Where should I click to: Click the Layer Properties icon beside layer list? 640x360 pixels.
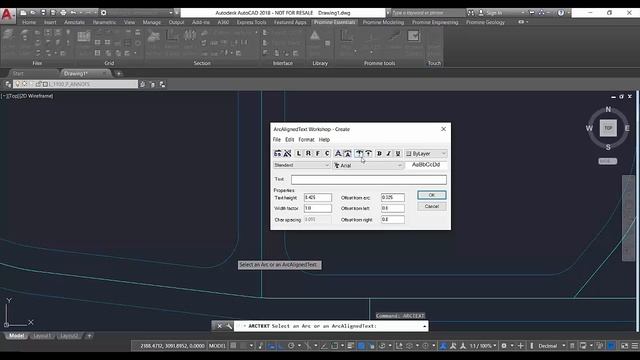tap(8, 84)
